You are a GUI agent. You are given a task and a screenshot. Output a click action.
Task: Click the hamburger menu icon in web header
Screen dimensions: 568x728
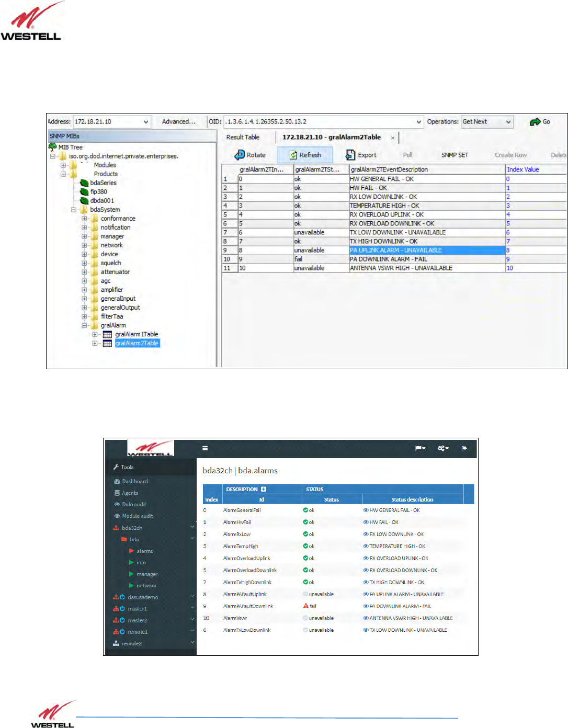click(205, 448)
